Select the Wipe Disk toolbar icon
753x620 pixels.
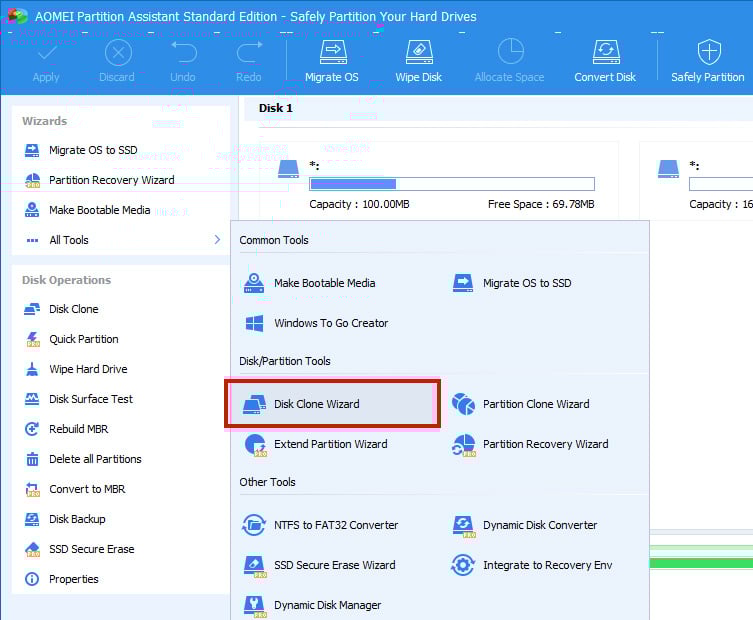(x=419, y=52)
